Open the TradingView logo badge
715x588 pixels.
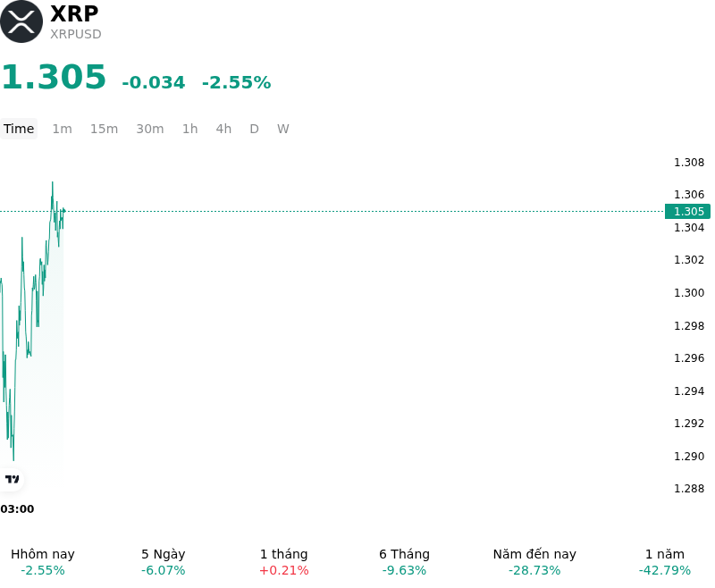pos(12,479)
